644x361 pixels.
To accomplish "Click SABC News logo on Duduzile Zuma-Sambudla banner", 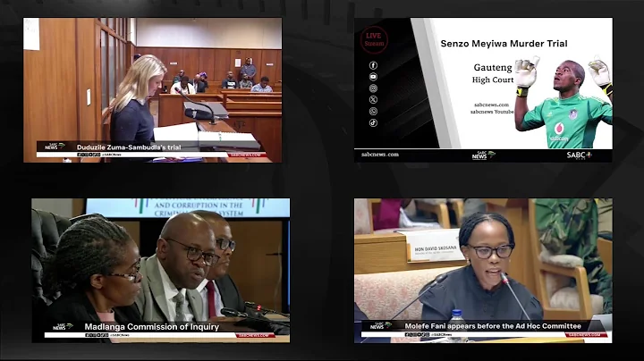I will click(x=55, y=146).
